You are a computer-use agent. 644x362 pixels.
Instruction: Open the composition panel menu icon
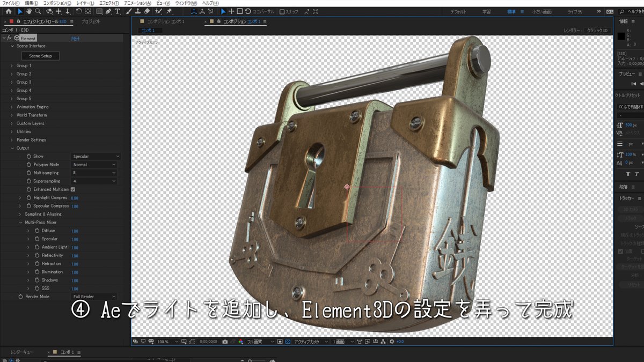coord(265,21)
